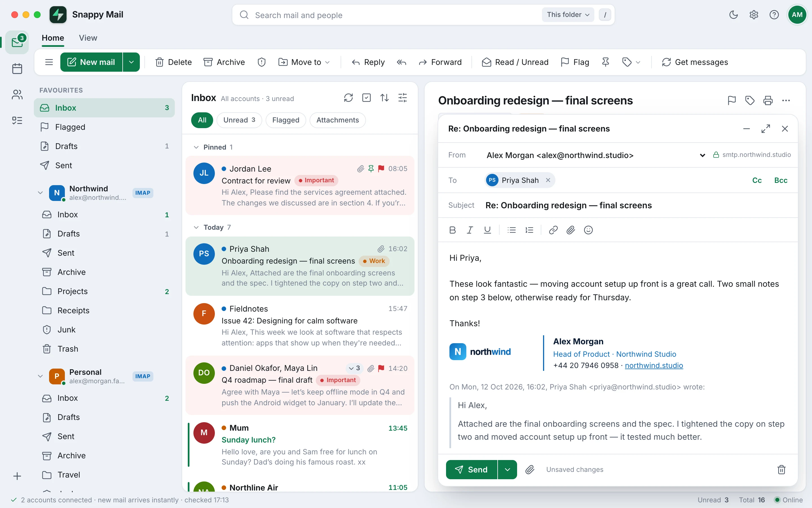Insert emoji in compose editor
The image size is (812, 508).
click(588, 230)
